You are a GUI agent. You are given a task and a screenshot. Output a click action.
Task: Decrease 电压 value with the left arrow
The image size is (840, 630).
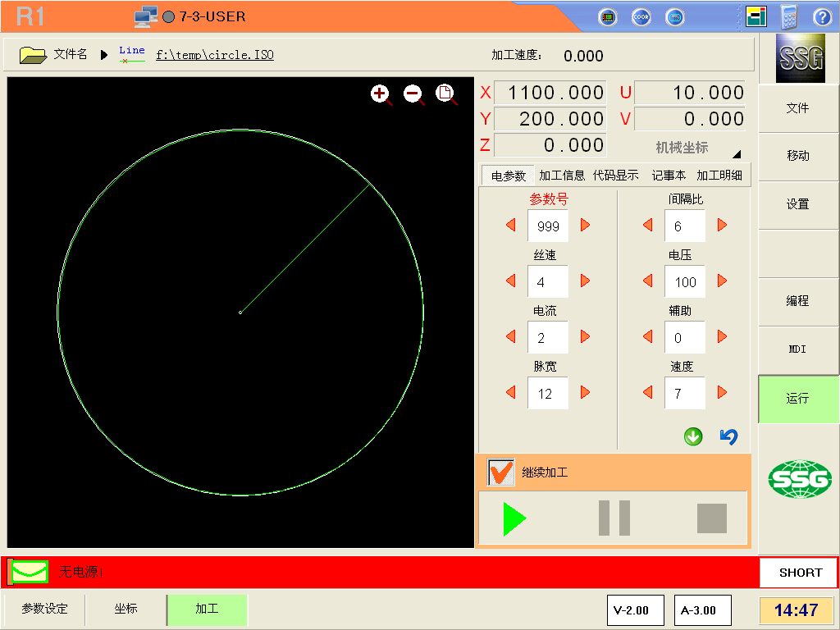coord(648,281)
